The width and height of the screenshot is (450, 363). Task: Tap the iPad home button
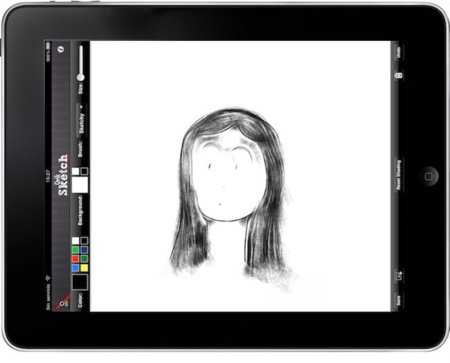coord(429,176)
